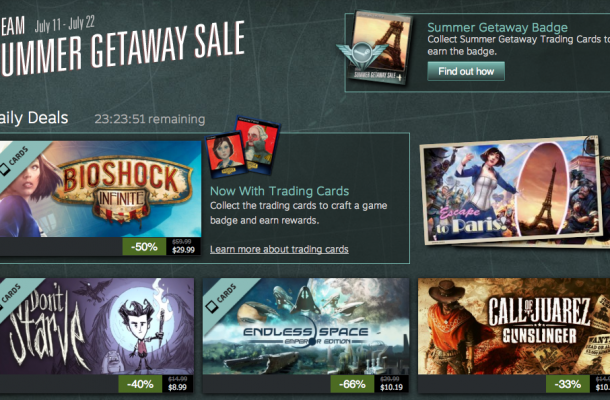Viewport: 610px width, 400px height.
Task: Open the Learn more about trading cards link
Action: (279, 249)
